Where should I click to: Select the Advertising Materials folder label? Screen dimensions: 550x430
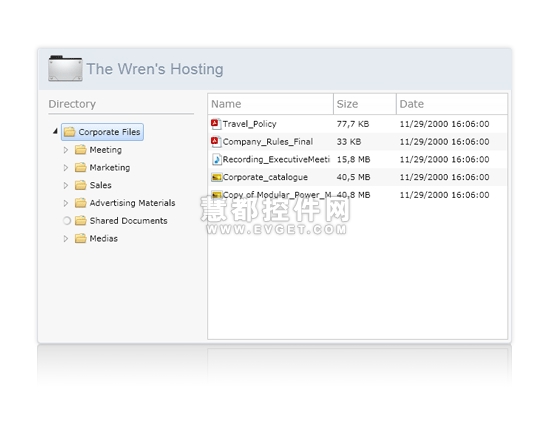pos(132,203)
